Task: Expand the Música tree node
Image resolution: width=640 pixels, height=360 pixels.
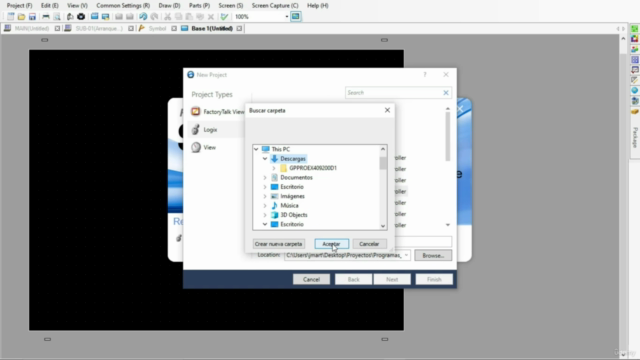Action: point(265,206)
